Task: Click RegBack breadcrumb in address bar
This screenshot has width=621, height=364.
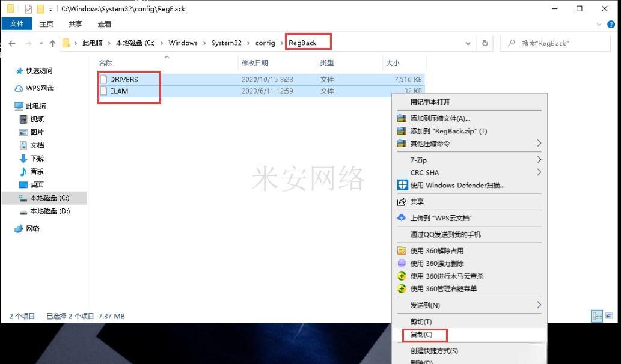Action: pos(302,43)
